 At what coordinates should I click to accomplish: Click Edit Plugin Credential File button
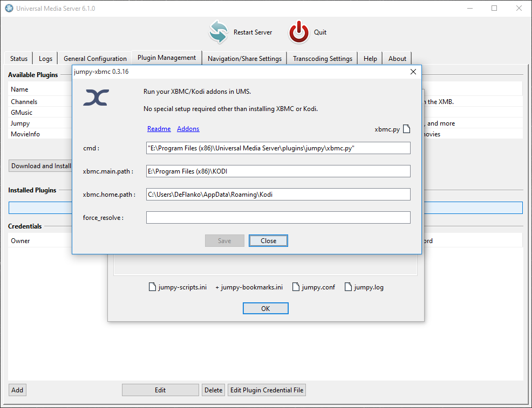pyautogui.click(x=267, y=390)
